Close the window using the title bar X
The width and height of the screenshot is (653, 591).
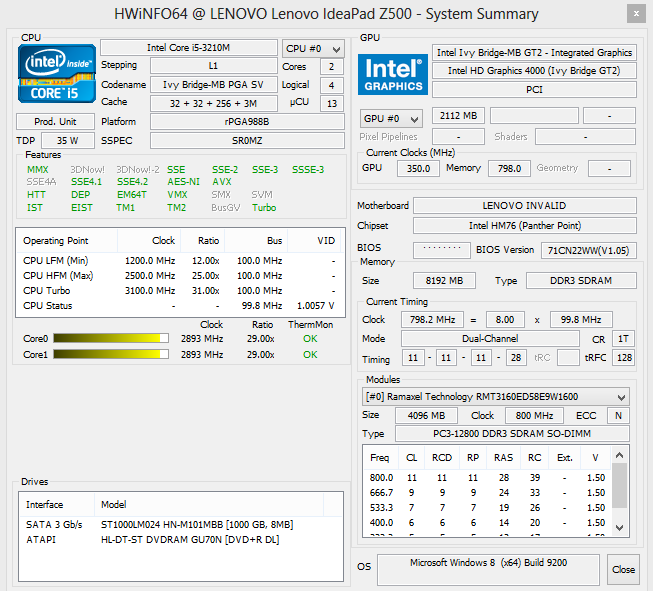tap(634, 13)
